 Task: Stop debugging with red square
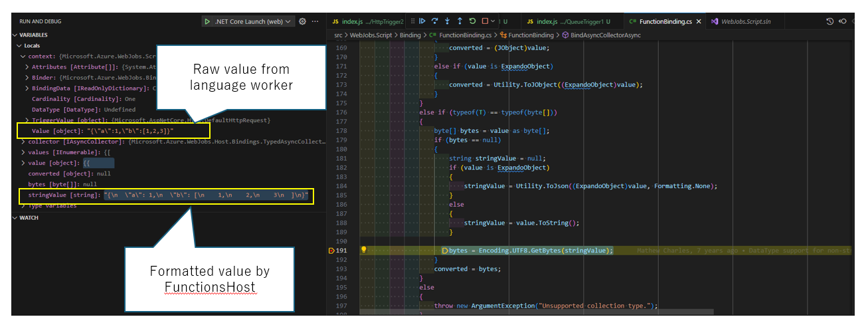[x=485, y=21]
